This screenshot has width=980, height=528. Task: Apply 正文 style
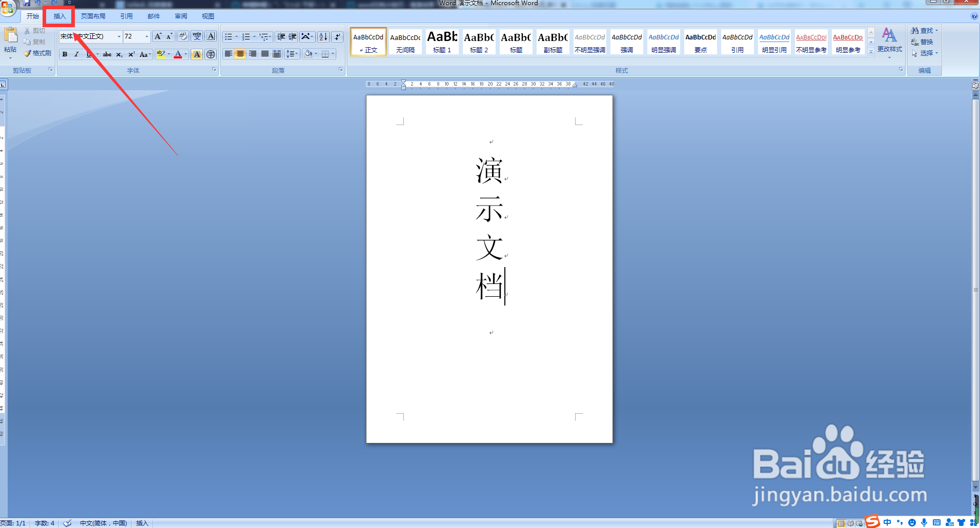369,42
